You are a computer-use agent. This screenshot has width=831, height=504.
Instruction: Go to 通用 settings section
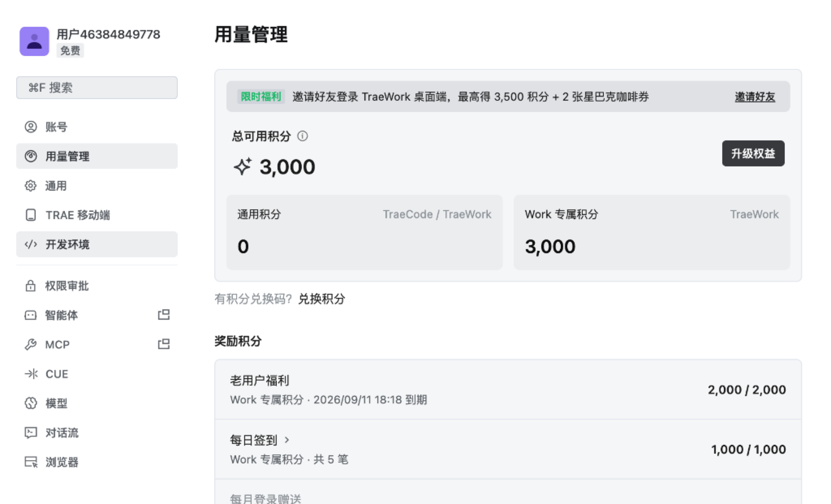coord(97,186)
